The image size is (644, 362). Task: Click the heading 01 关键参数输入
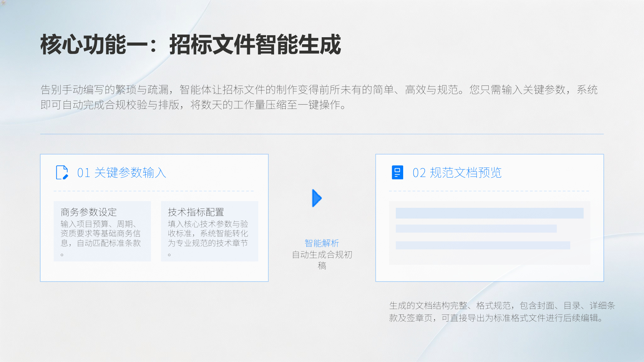coord(122,173)
